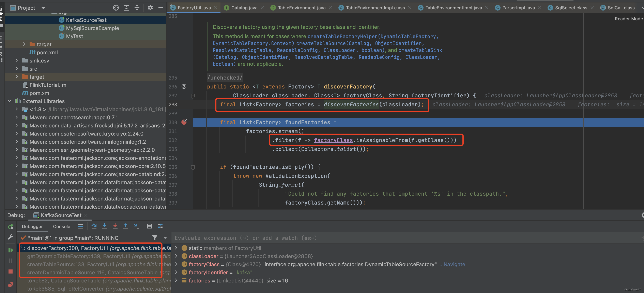The width and height of the screenshot is (644, 293).
Task: Click the Step Over icon
Action: coord(94,226)
